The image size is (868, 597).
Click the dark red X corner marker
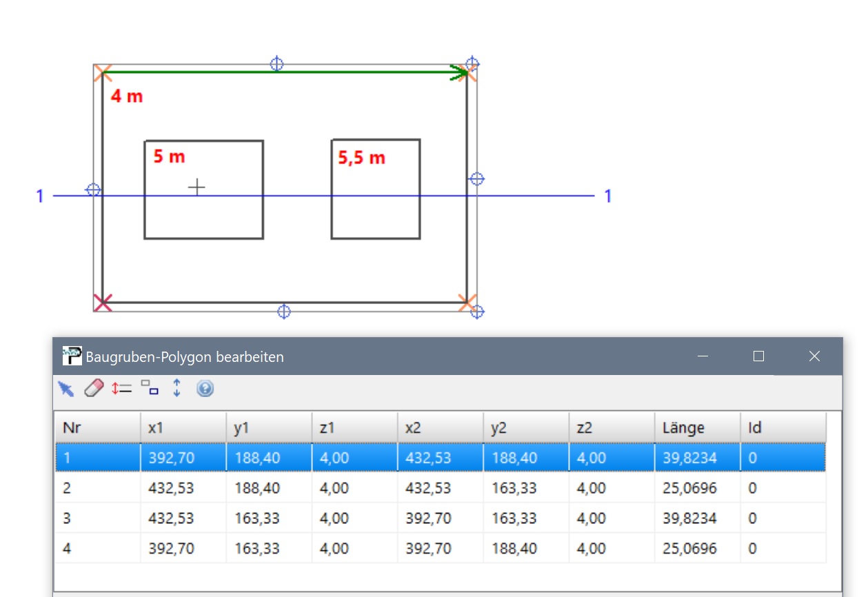coord(102,302)
